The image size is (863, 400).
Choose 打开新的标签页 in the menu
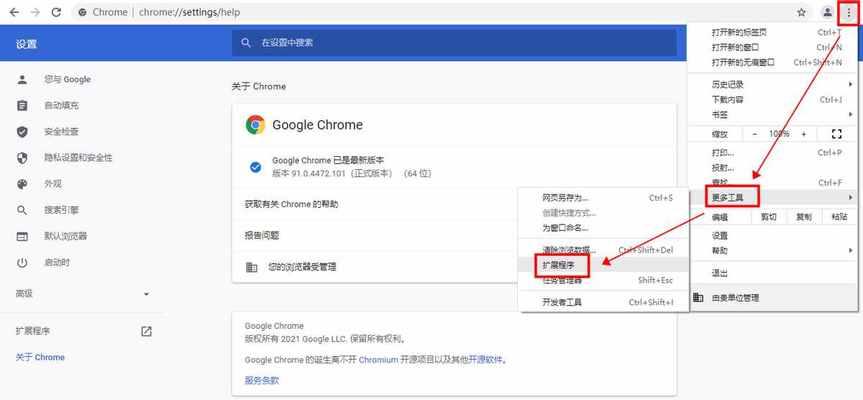click(x=773, y=32)
